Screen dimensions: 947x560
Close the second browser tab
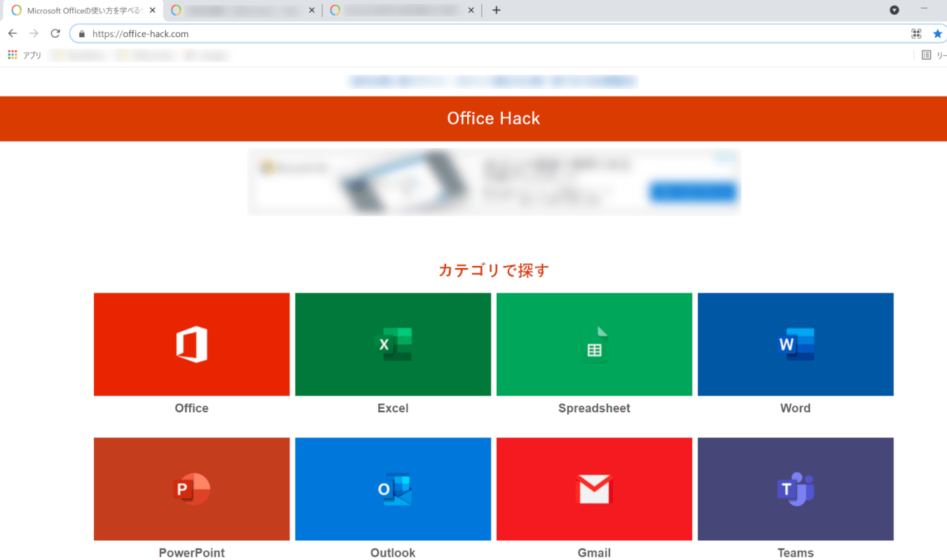pyautogui.click(x=312, y=10)
